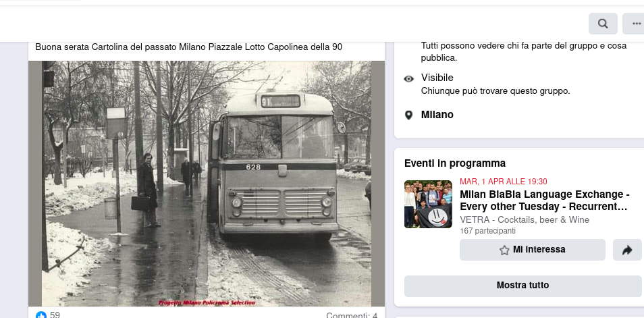Click the eye icon beside Visibile
Viewport: 644px width, 318px height.
[408, 79]
